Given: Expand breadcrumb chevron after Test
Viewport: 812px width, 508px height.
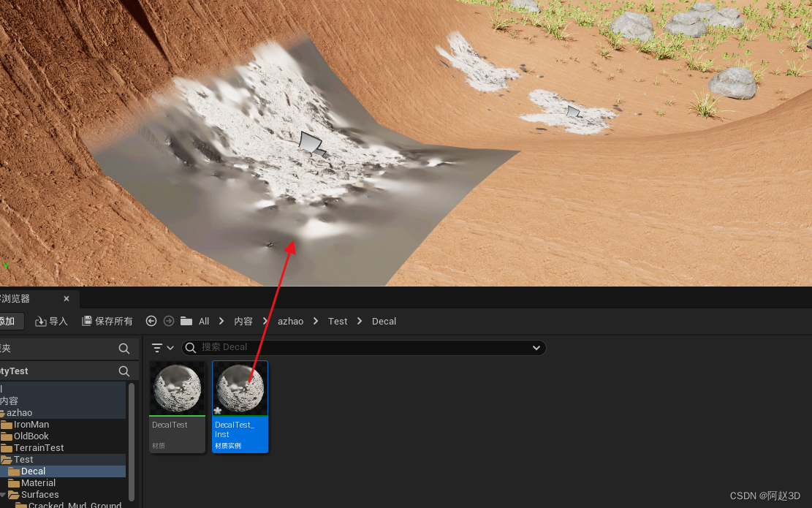Looking at the screenshot, I should 360,321.
